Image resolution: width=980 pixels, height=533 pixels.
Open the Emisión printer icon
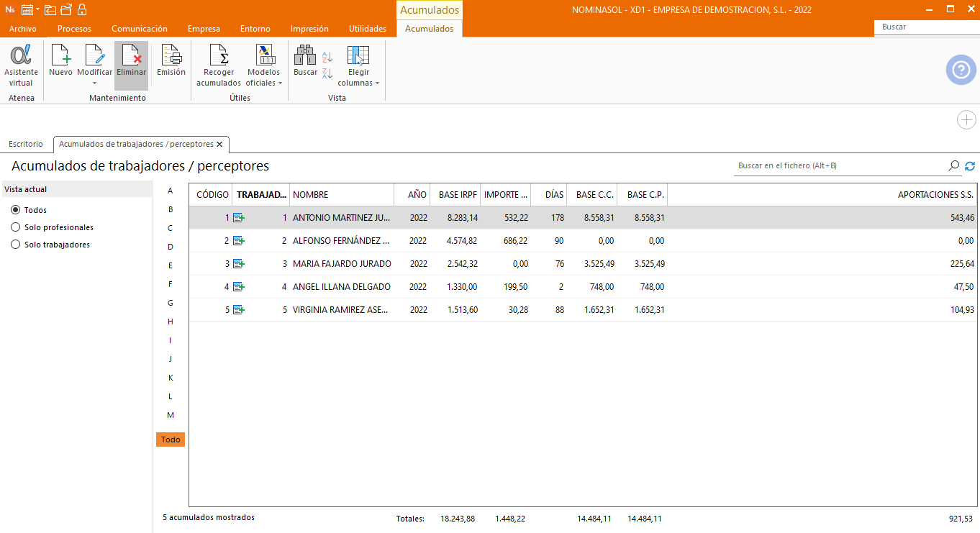(x=171, y=55)
